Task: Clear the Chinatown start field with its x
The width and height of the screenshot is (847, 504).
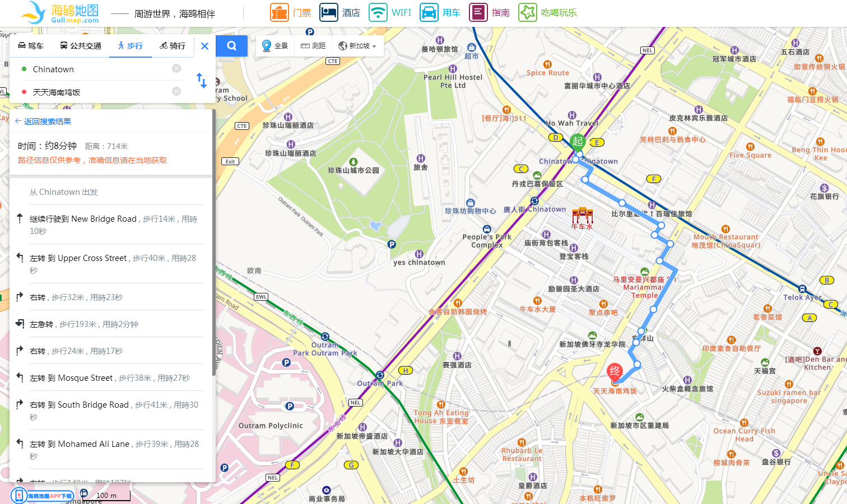Action: tap(176, 68)
